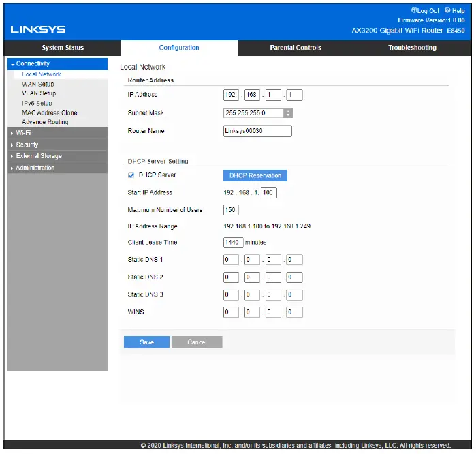This screenshot has height=454, width=476.
Task: Go to Troubleshooting tab
Action: [412, 48]
